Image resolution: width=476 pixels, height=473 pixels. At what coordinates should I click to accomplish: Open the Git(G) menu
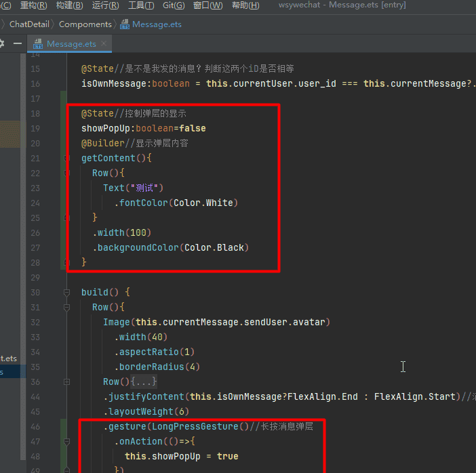point(174,5)
